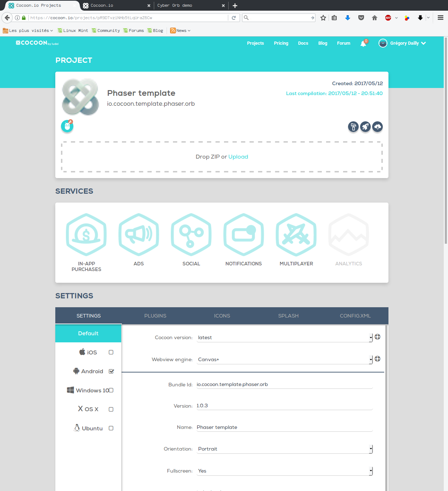
Task: Open Pricing in top navigation
Action: [x=281, y=43]
